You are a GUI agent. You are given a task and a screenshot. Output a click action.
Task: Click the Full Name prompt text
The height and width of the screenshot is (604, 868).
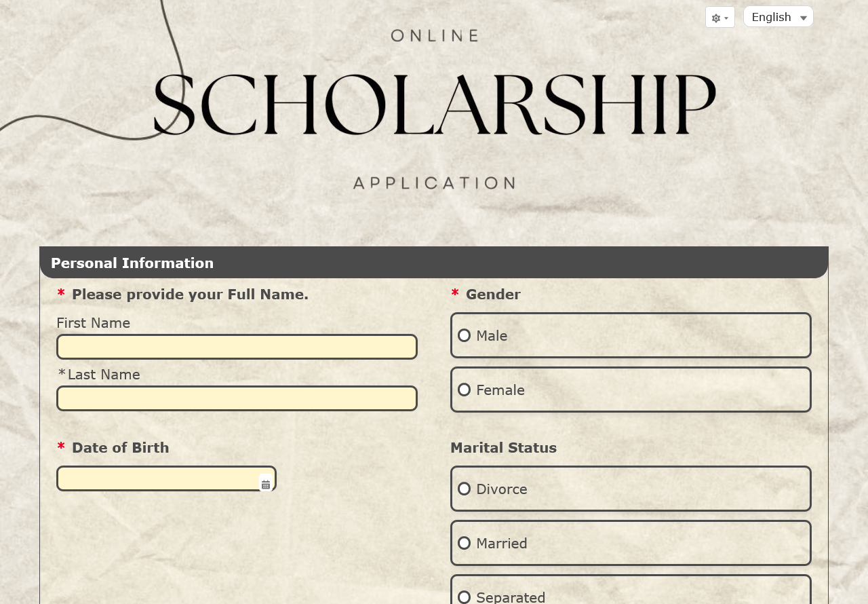coord(190,295)
